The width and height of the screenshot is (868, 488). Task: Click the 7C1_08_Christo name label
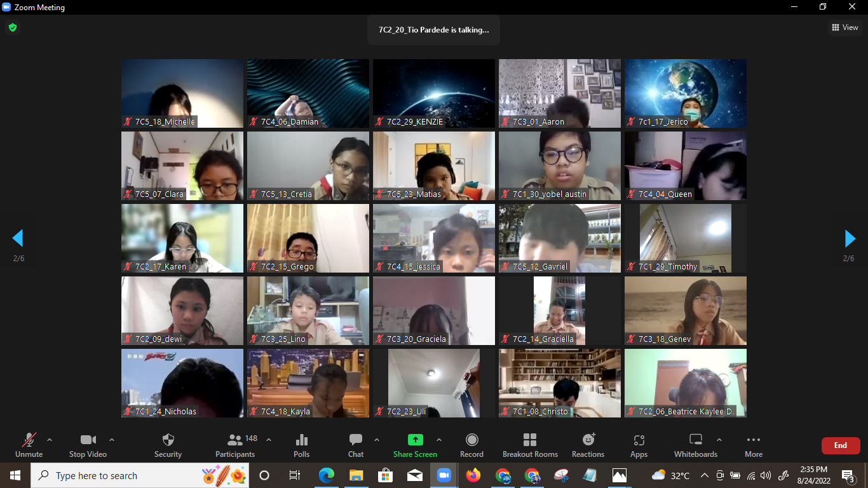pyautogui.click(x=540, y=411)
